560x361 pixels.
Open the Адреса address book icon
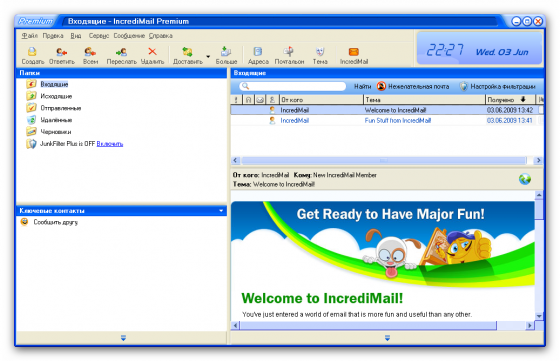pos(258,52)
